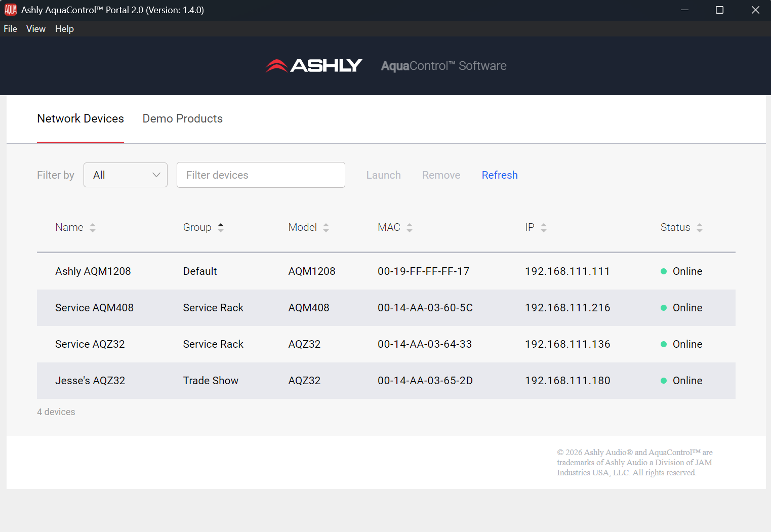Viewport: 771px width, 532px height.
Task: Click Service Rack group for Service AQZ32
Action: [x=213, y=344]
